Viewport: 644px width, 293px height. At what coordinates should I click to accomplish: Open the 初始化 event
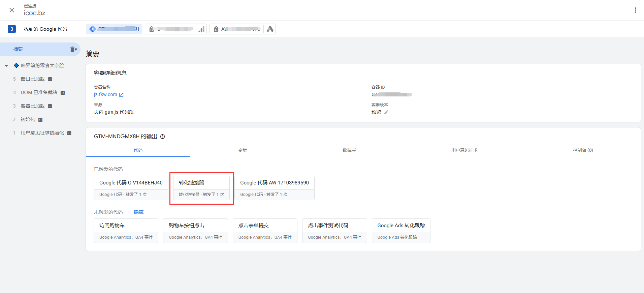[28, 119]
